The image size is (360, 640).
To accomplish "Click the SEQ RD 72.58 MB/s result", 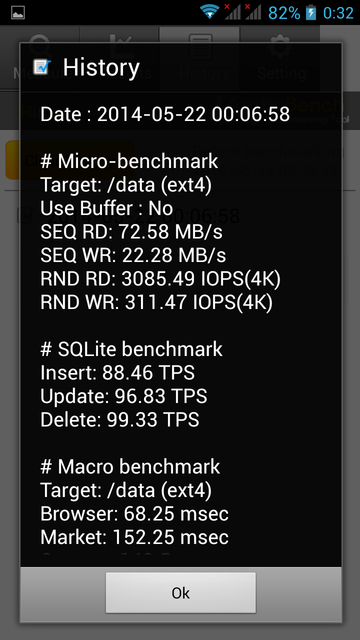I will [x=131, y=232].
